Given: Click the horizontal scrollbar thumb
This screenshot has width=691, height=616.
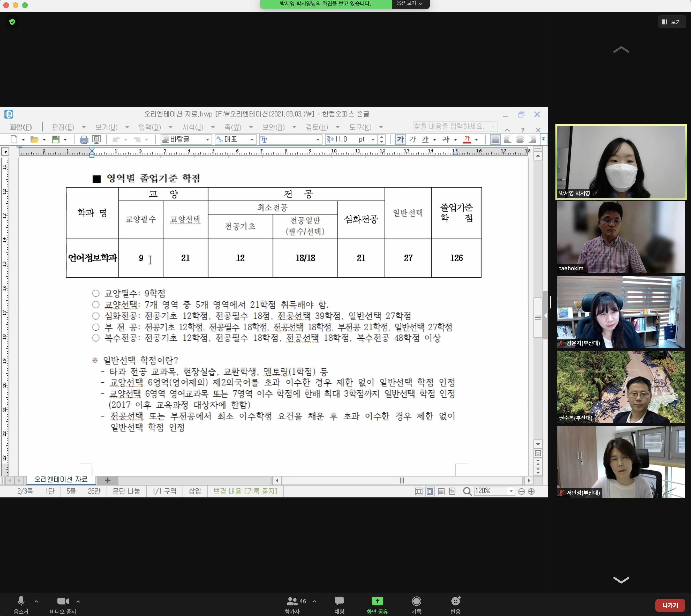Looking at the screenshot, I should [x=402, y=480].
